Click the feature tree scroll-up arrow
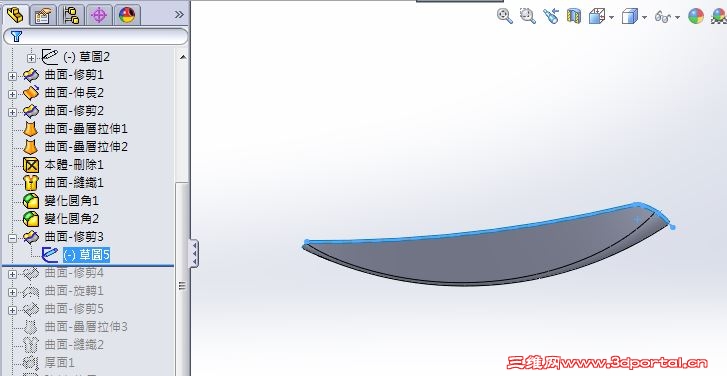Image resolution: width=727 pixels, height=376 pixels. (x=183, y=57)
